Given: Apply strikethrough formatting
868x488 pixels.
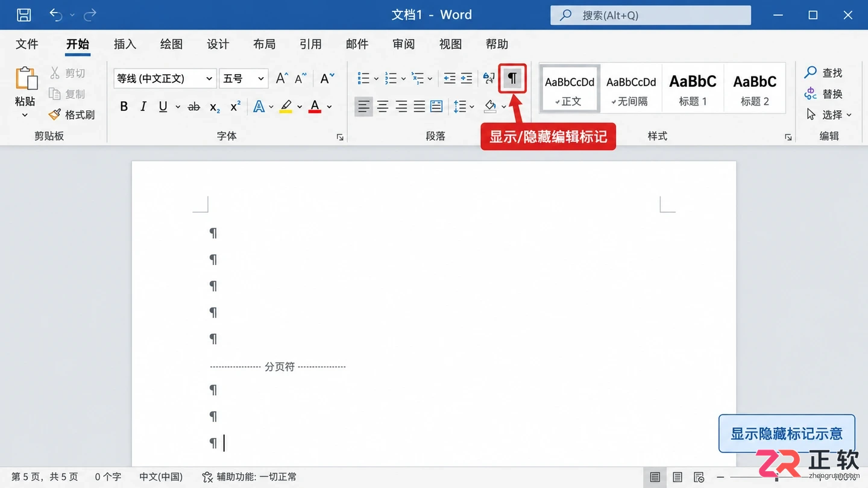Looking at the screenshot, I should click(x=194, y=107).
